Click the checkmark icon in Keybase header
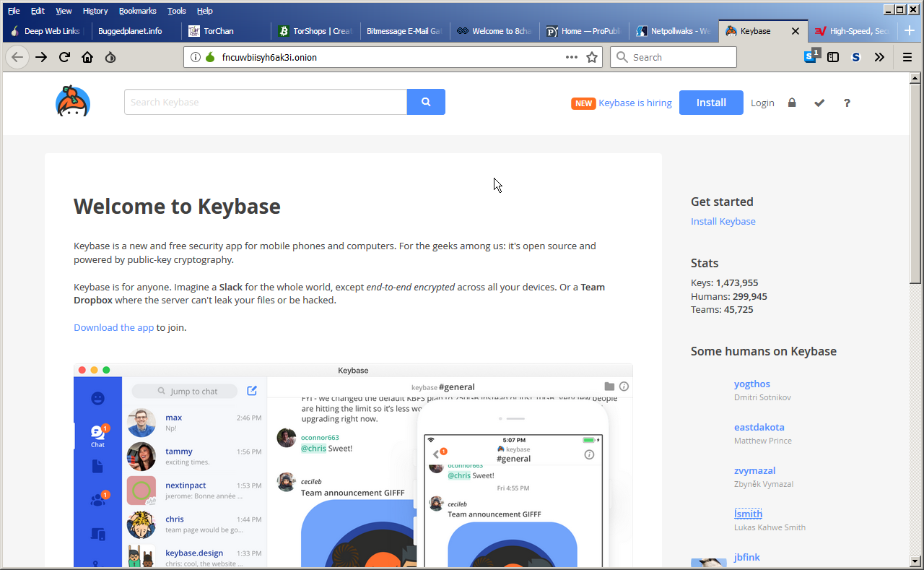The width and height of the screenshot is (924, 570). tap(819, 103)
